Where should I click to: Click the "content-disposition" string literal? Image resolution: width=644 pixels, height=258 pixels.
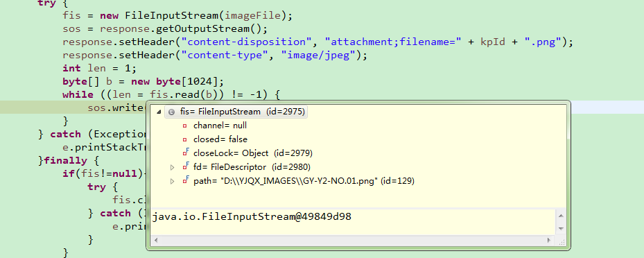(x=246, y=42)
